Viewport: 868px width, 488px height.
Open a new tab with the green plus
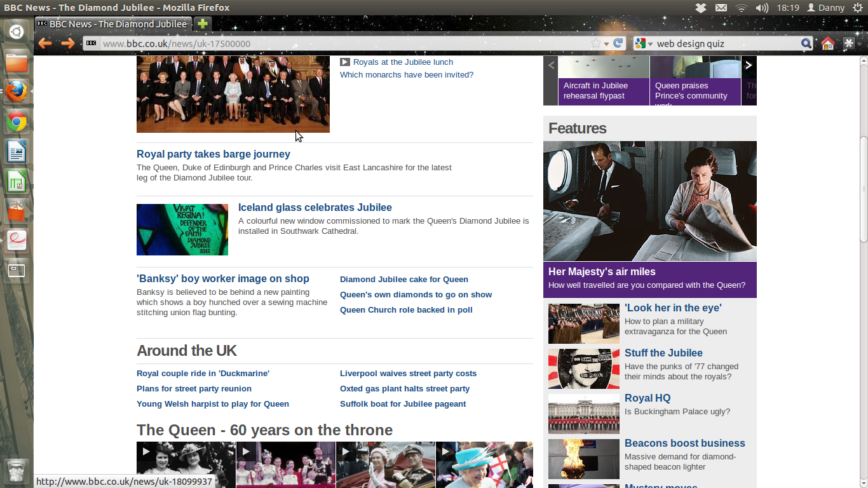coord(202,24)
